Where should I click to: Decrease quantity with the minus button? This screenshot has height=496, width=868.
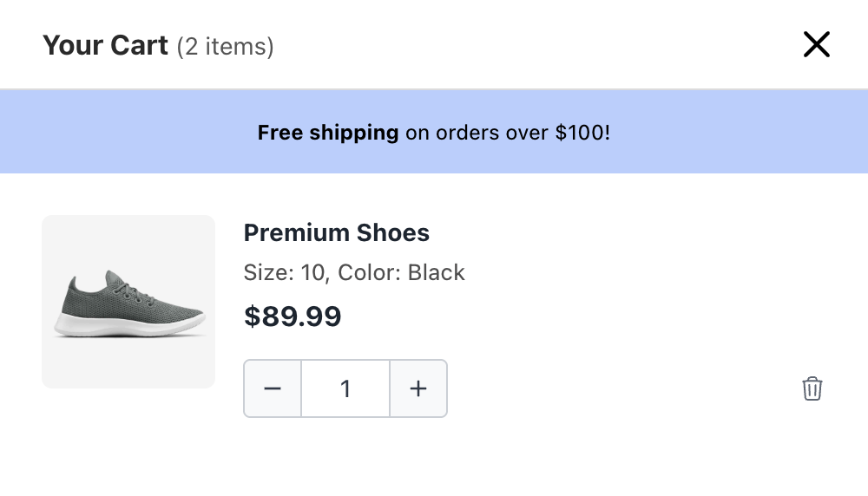273,388
